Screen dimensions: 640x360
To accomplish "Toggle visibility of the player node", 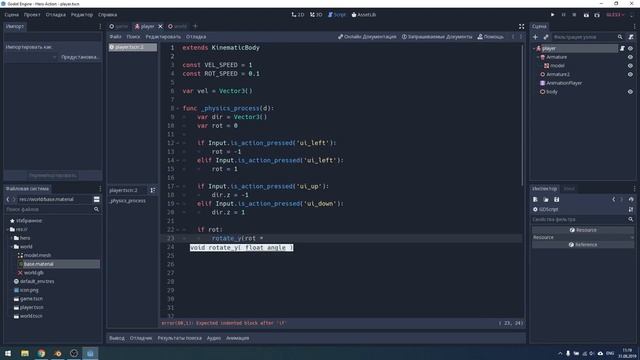I will pos(631,48).
